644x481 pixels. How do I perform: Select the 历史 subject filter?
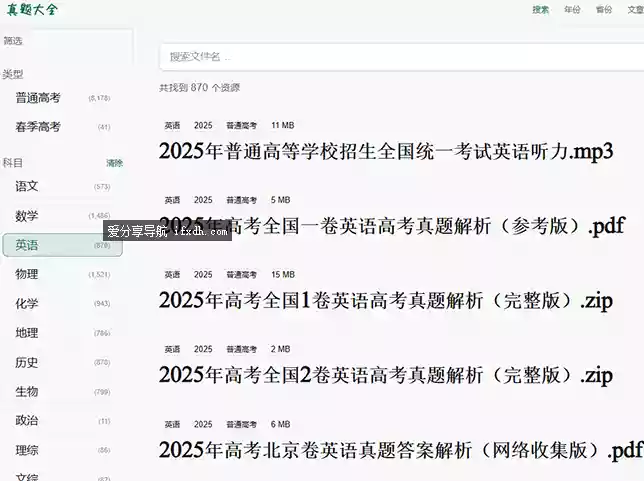(62, 362)
